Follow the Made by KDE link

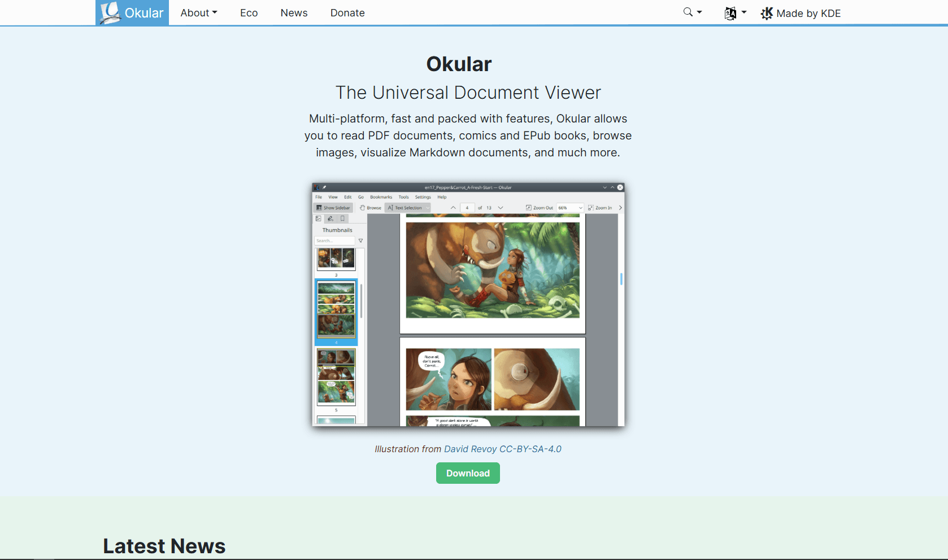[801, 13]
